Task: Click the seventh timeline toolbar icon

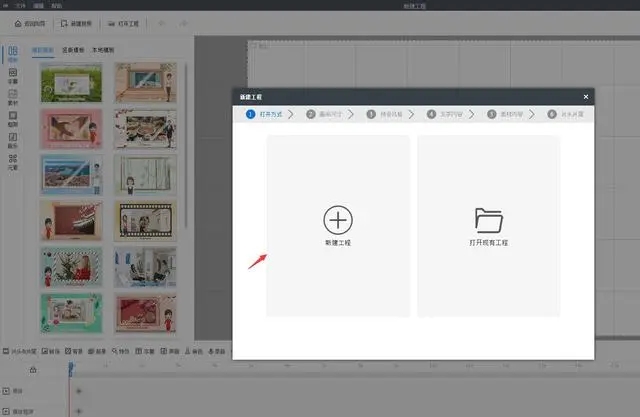Action: point(163,351)
